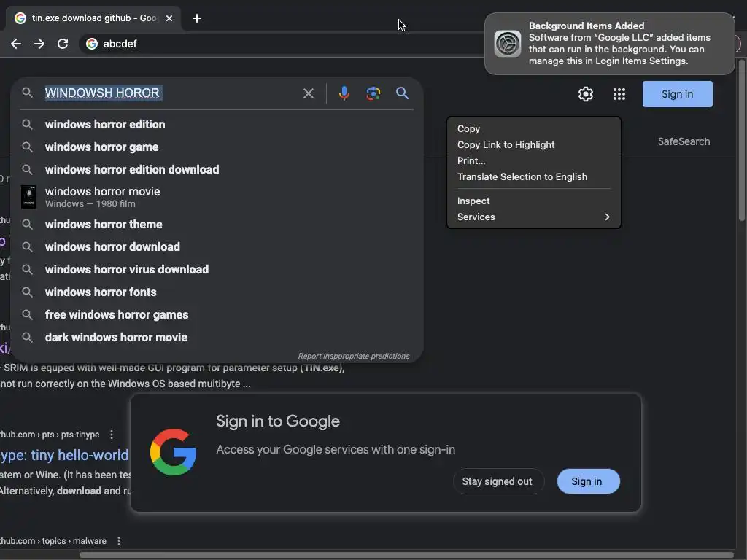Screen dimensions: 747x560
Task: Click the Background Items Added notification
Action: click(x=609, y=44)
